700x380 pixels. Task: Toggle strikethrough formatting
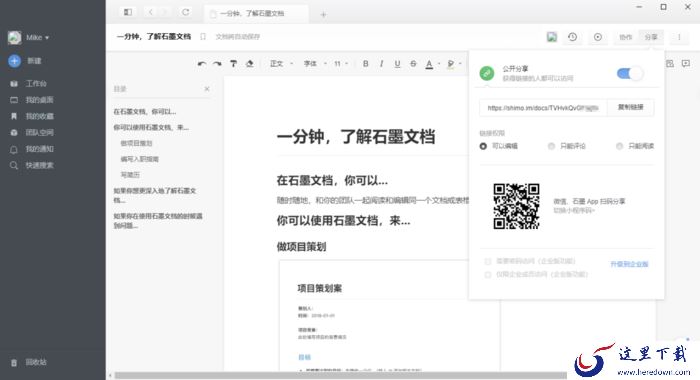(x=413, y=64)
